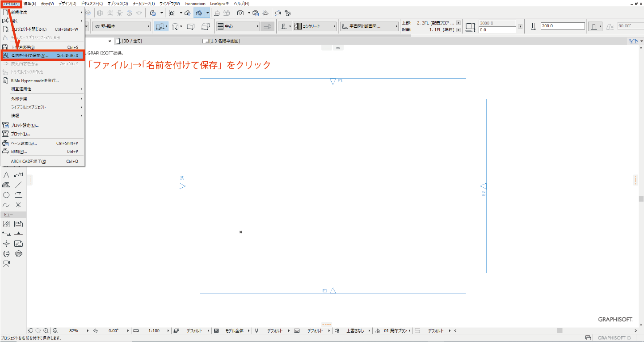
Task: Toggle the highlighted wall geometry method button
Action: (161, 26)
